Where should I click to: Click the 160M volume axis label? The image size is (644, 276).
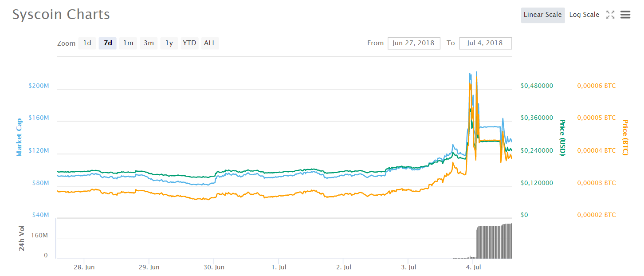click(x=39, y=235)
